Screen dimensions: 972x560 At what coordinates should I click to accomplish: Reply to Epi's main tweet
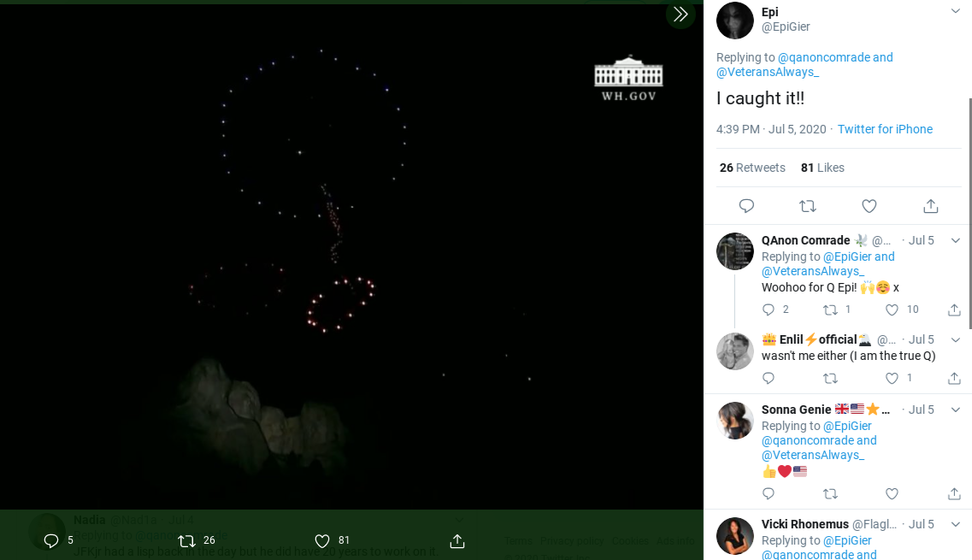pos(746,206)
